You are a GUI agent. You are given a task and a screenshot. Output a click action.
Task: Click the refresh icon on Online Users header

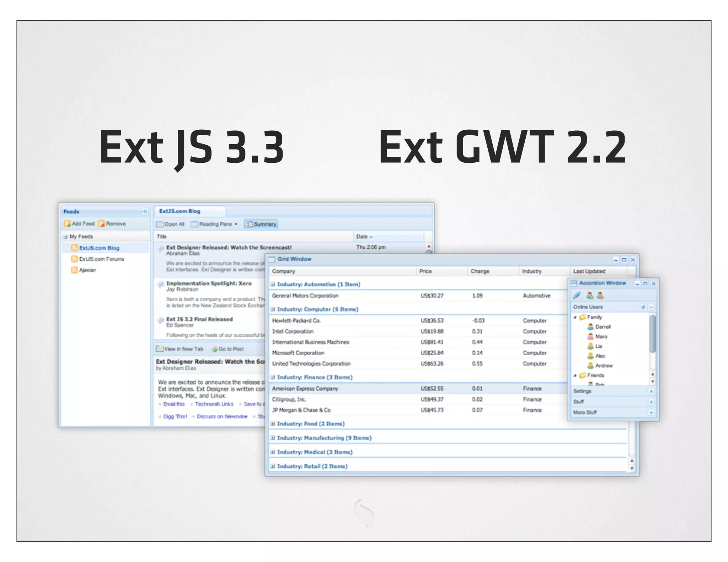pyautogui.click(x=643, y=307)
